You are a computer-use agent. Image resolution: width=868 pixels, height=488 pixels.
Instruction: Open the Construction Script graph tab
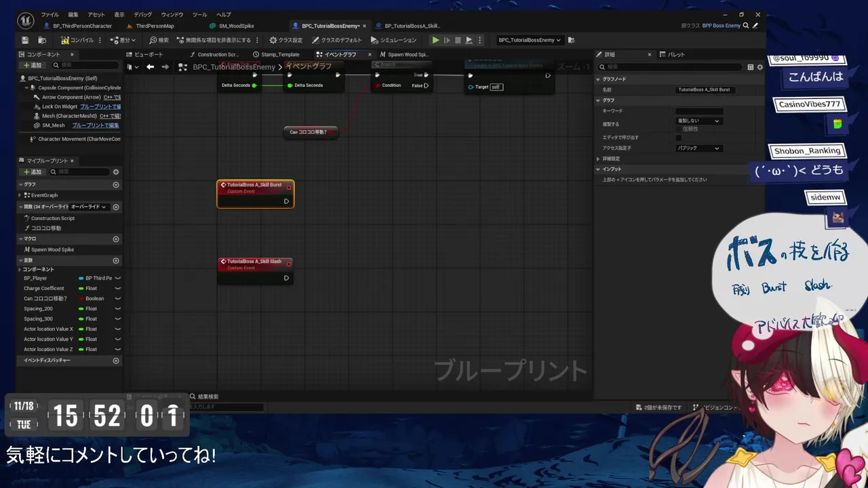click(x=213, y=54)
